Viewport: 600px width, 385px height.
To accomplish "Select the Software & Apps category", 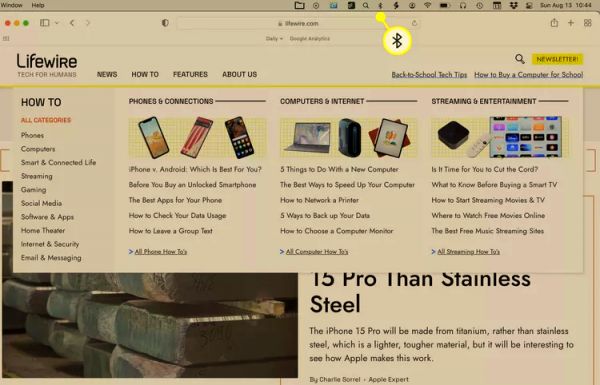I will point(47,217).
